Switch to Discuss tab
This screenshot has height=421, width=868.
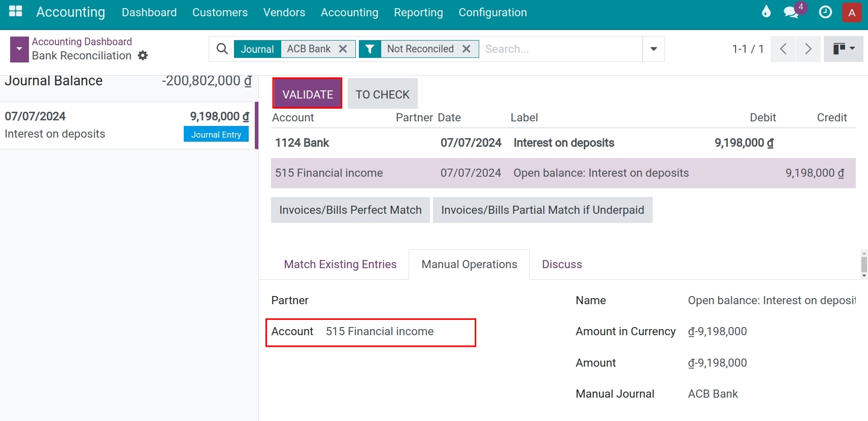562,264
